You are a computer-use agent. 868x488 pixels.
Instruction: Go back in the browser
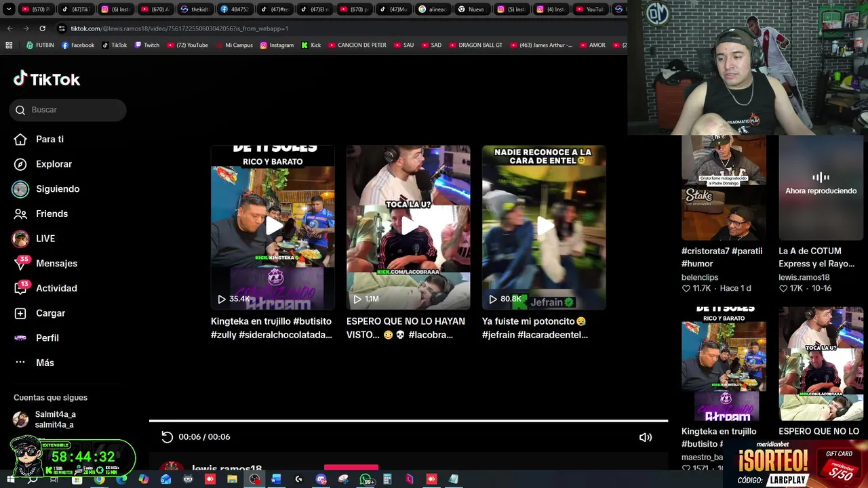click(x=9, y=28)
